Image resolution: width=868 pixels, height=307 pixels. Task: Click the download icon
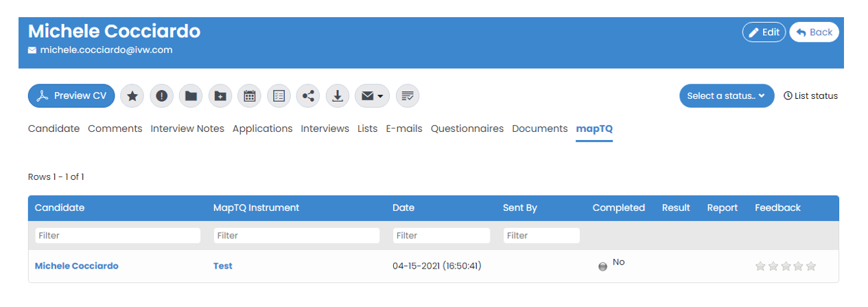click(x=337, y=96)
